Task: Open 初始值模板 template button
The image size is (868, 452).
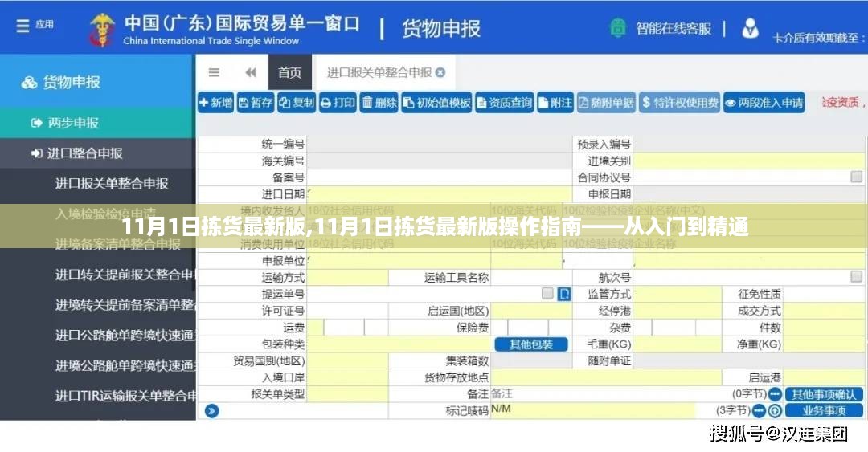Action: coord(436,102)
